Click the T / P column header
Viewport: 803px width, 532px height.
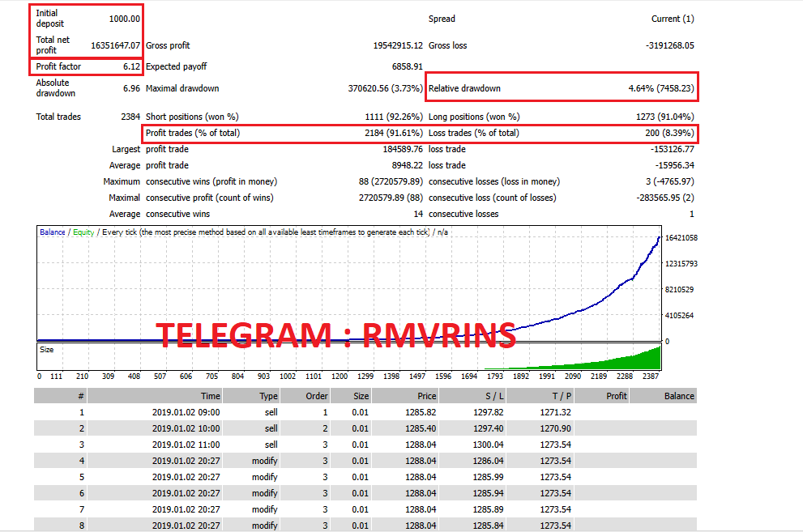click(x=540, y=396)
